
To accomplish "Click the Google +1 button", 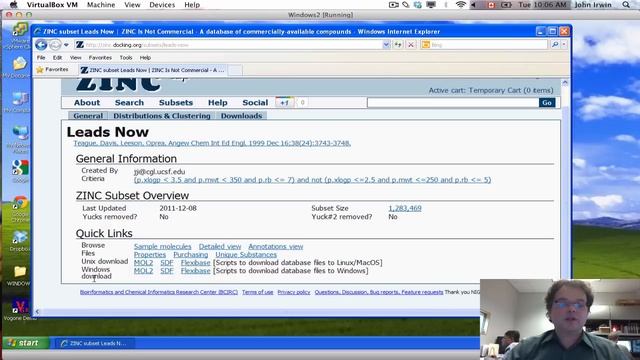I will (x=284, y=102).
